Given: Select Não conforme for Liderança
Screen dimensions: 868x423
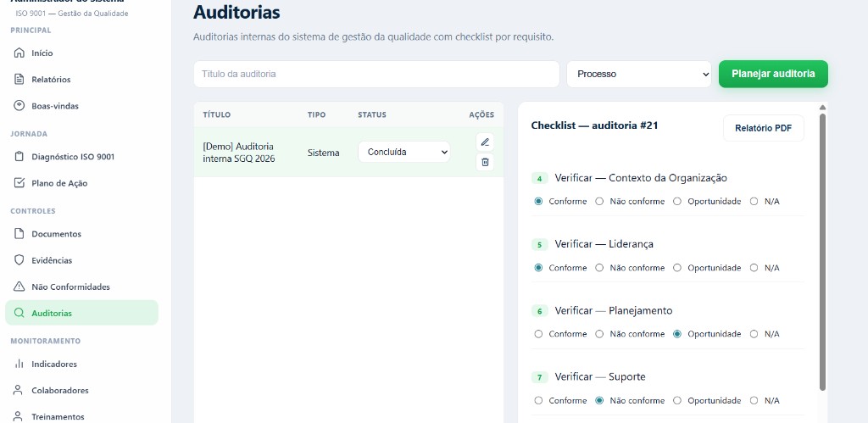Looking at the screenshot, I should click(599, 268).
